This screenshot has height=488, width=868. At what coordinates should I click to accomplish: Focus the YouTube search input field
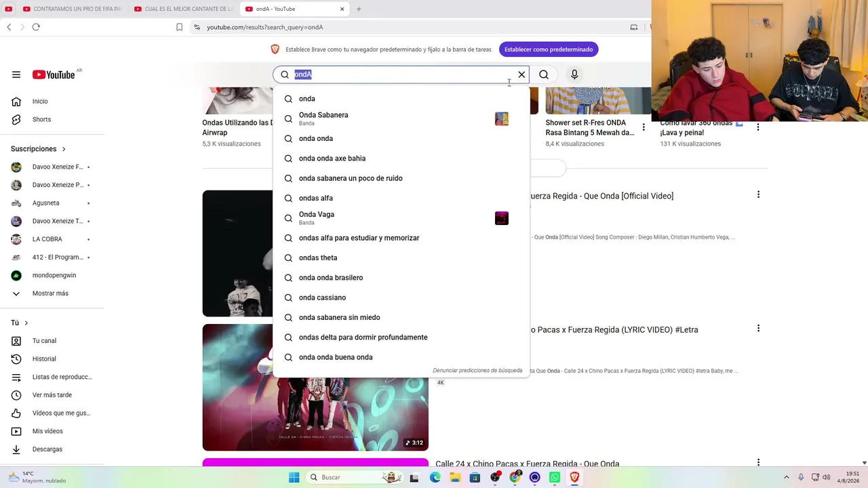pos(403,75)
